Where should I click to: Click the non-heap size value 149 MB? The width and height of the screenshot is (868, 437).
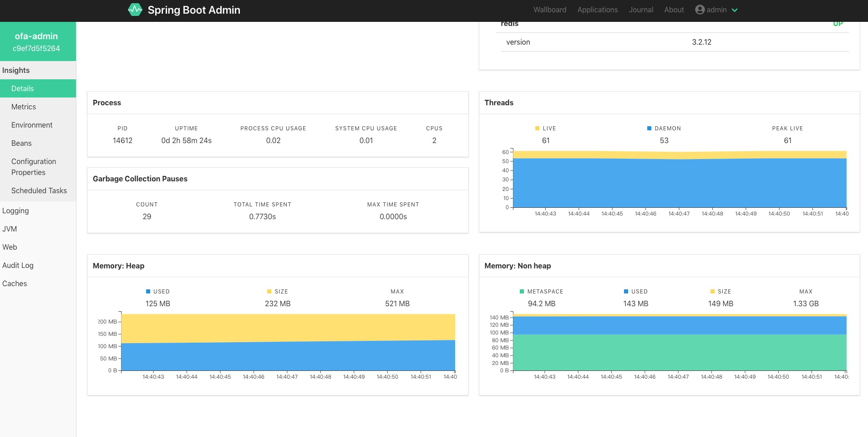[721, 303]
